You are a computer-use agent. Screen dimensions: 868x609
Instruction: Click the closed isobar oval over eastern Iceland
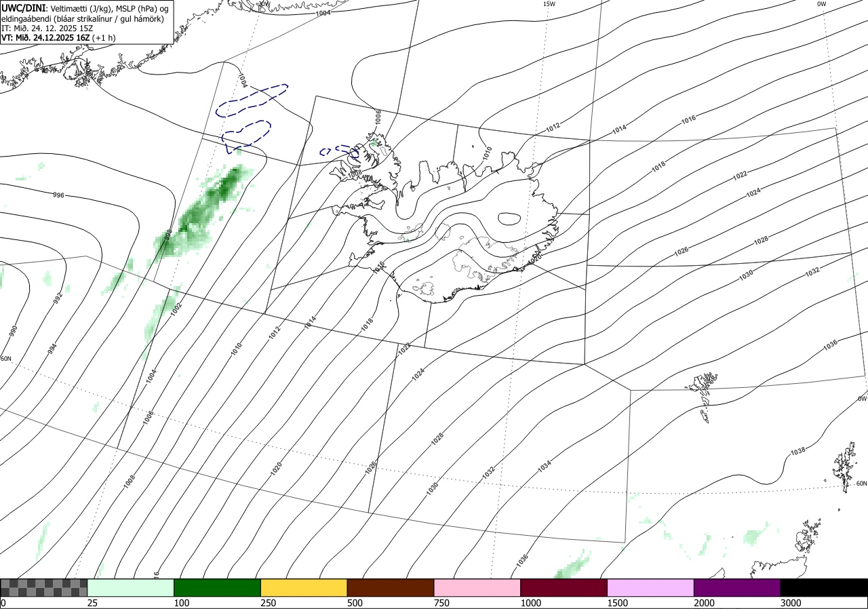pyautogui.click(x=509, y=218)
